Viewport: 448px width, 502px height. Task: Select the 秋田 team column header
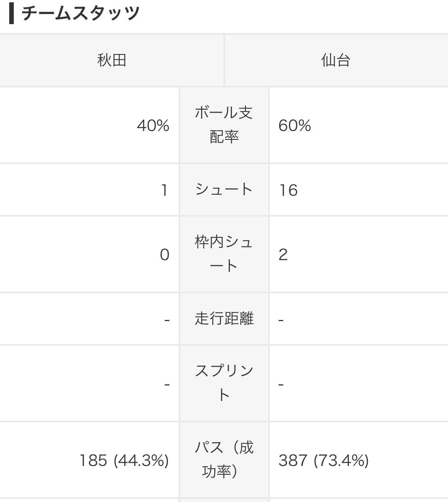pyautogui.click(x=112, y=61)
